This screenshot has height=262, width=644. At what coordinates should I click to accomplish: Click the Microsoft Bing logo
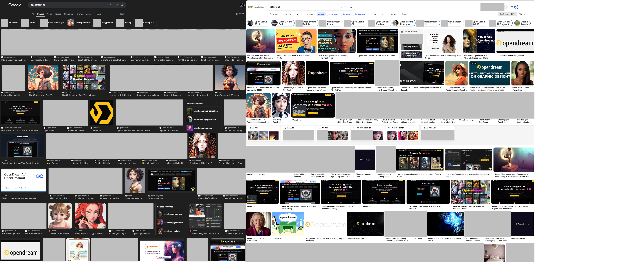(256, 7)
